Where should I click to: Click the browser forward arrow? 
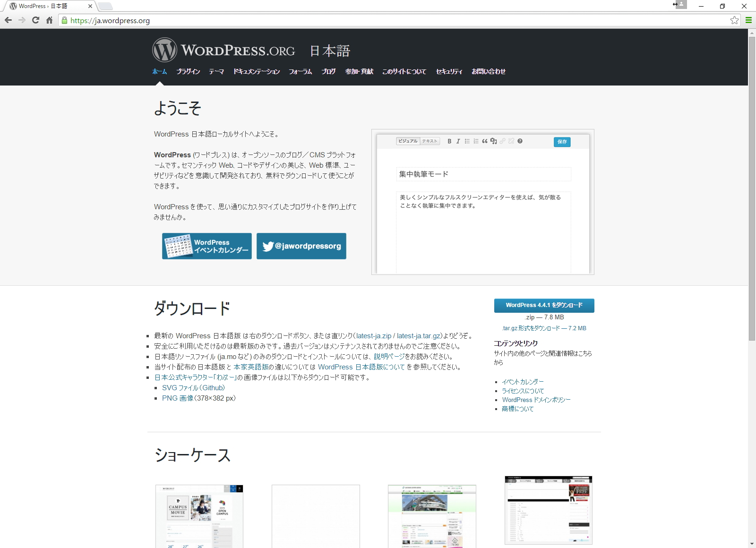(x=22, y=20)
